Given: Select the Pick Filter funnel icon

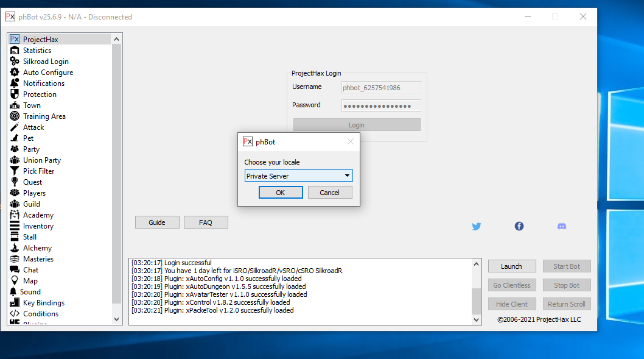Looking at the screenshot, I should [15, 171].
